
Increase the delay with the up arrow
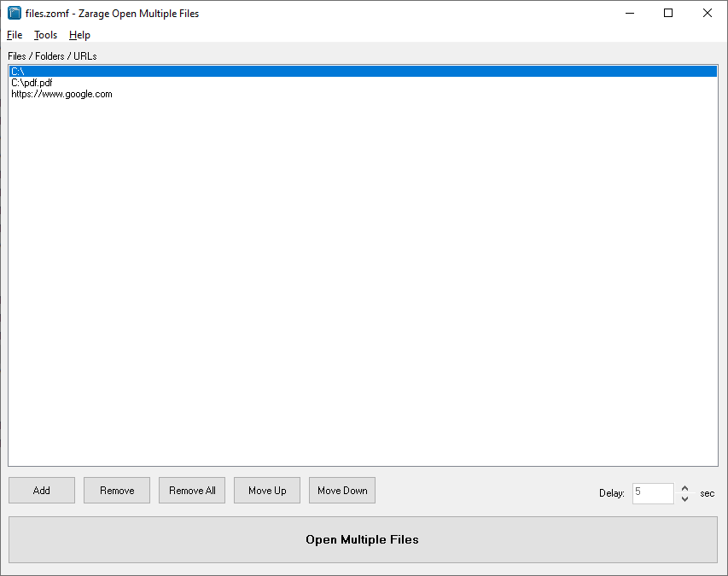pos(684,488)
